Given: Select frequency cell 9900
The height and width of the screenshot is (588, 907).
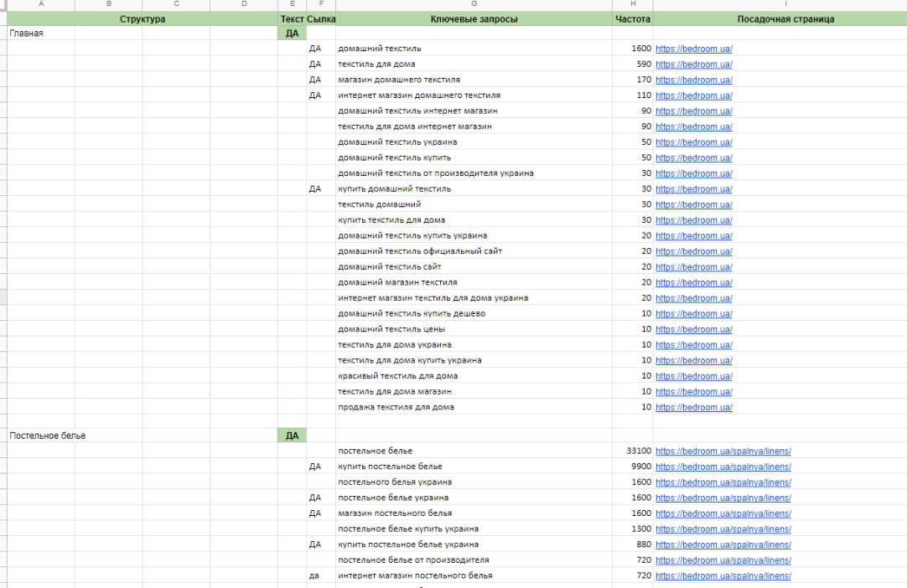Looking at the screenshot, I should (x=633, y=466).
